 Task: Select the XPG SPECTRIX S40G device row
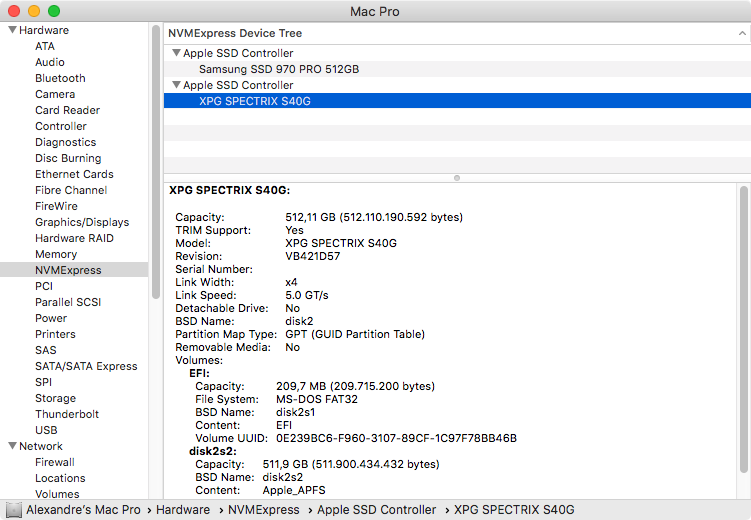coord(457,101)
